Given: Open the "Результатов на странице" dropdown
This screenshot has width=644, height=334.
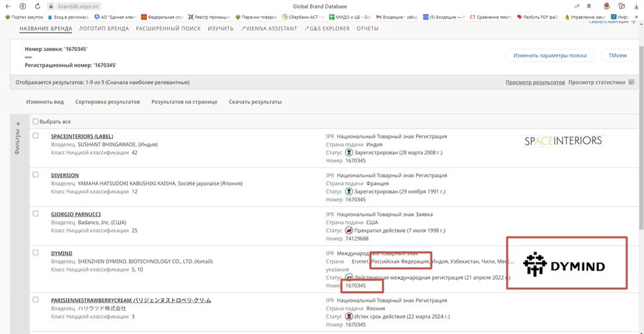Looking at the screenshot, I should pos(184,102).
